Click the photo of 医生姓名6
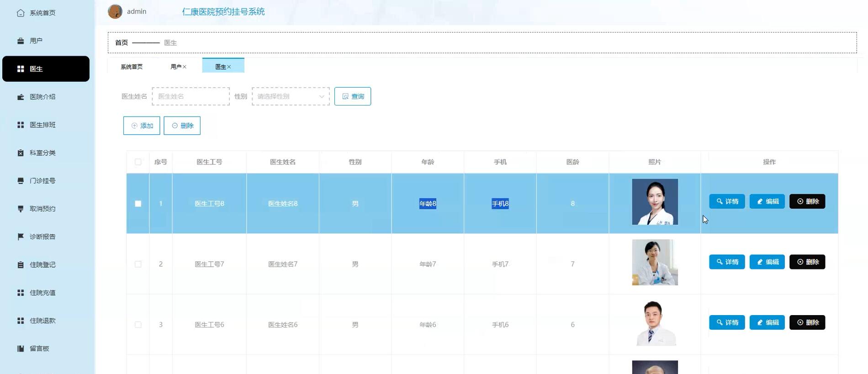The height and width of the screenshot is (374, 868). pyautogui.click(x=655, y=323)
